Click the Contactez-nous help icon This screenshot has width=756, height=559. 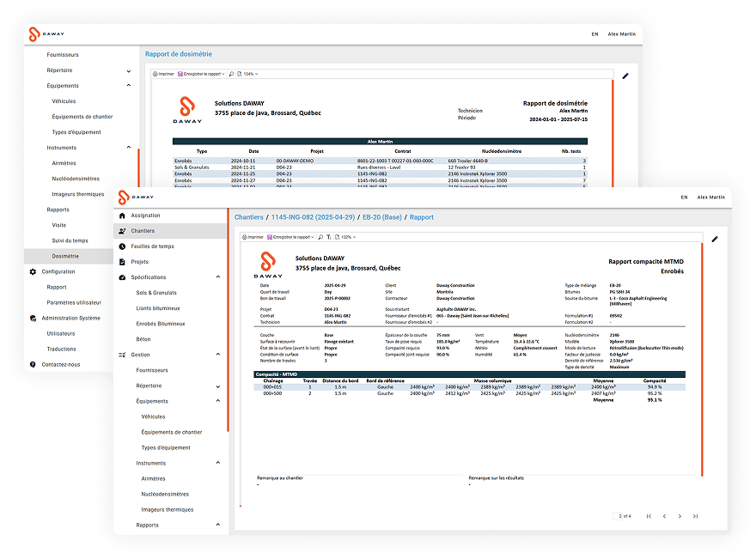pos(33,364)
